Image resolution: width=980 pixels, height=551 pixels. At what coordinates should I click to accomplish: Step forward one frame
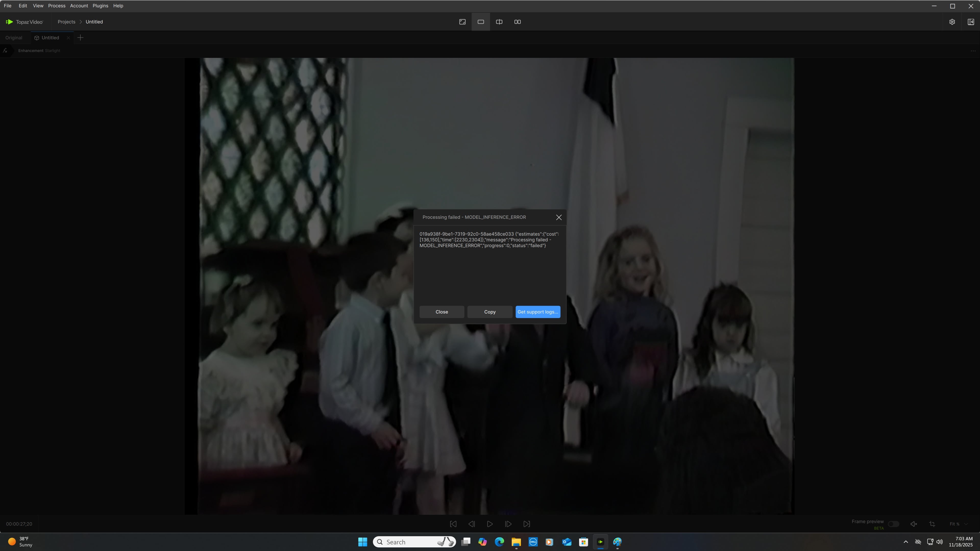(x=508, y=524)
